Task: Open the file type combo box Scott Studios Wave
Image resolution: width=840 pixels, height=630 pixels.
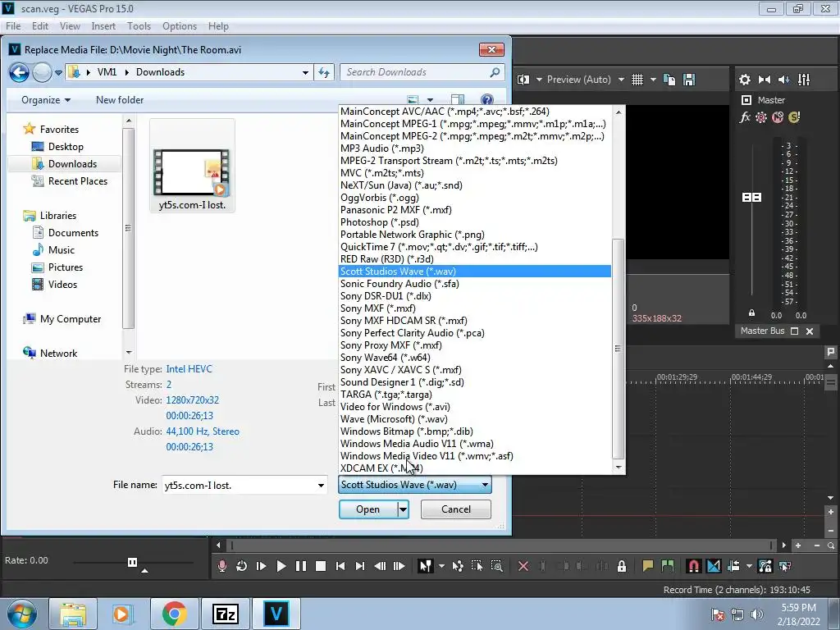Action: coord(414,485)
